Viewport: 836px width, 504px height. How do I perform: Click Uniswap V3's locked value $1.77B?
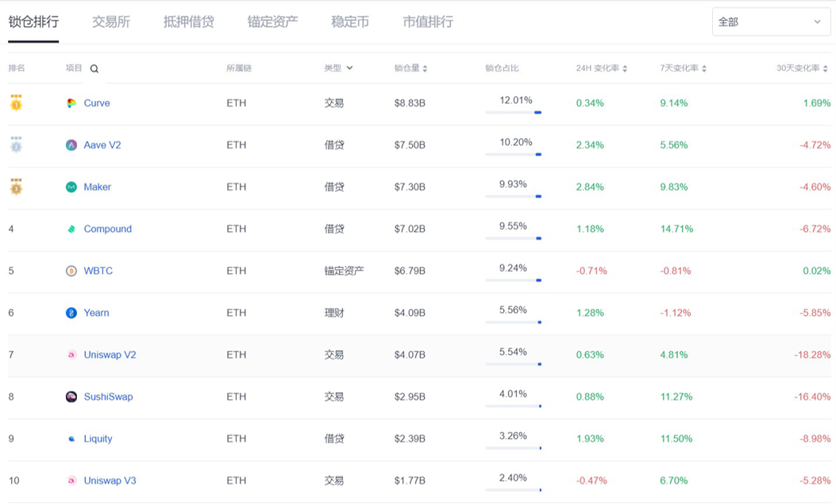(410, 481)
